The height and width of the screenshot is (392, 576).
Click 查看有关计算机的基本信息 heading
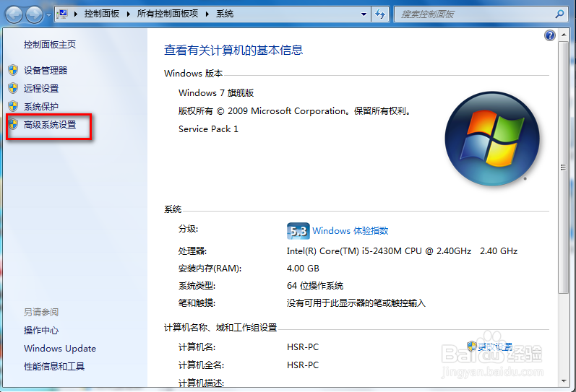233,50
